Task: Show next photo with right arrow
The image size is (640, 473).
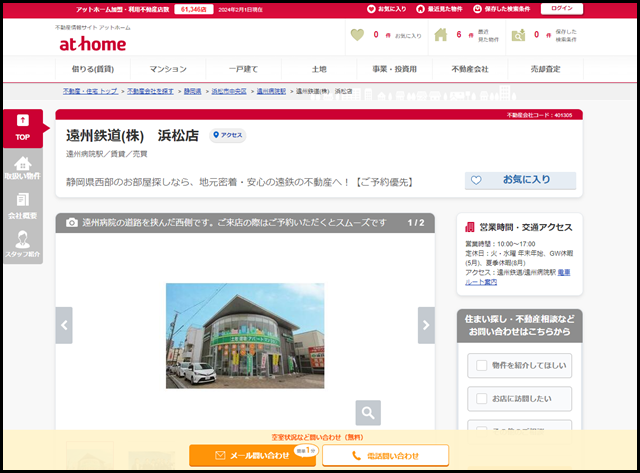Action: point(426,325)
